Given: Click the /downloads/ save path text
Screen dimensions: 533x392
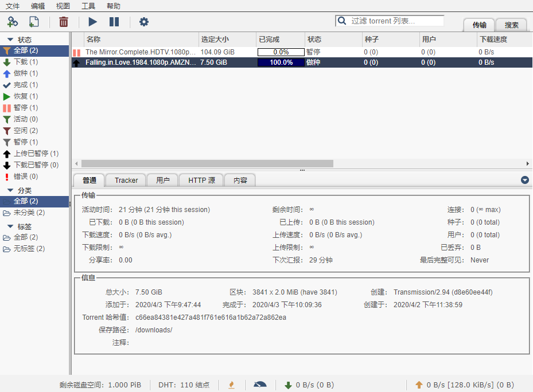Looking at the screenshot, I should coord(154,330).
